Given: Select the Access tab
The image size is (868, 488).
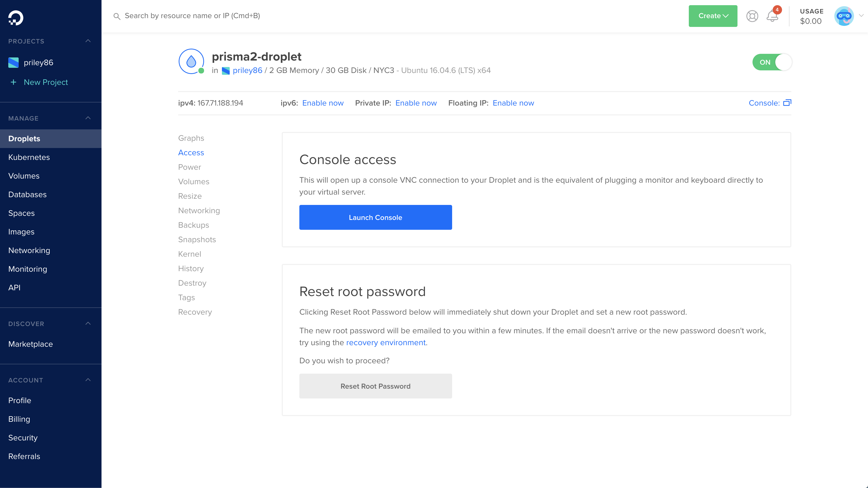Looking at the screenshot, I should [191, 153].
